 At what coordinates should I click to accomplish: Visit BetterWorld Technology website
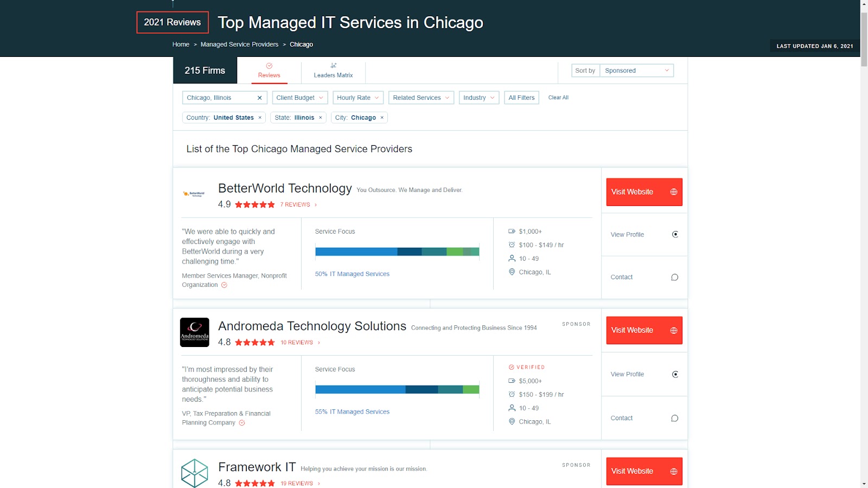click(x=644, y=192)
